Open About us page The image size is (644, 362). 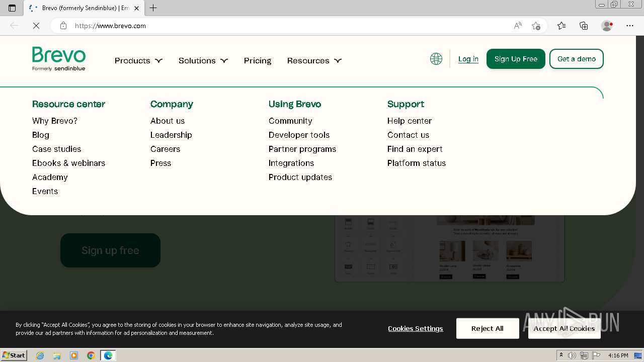coord(168,121)
